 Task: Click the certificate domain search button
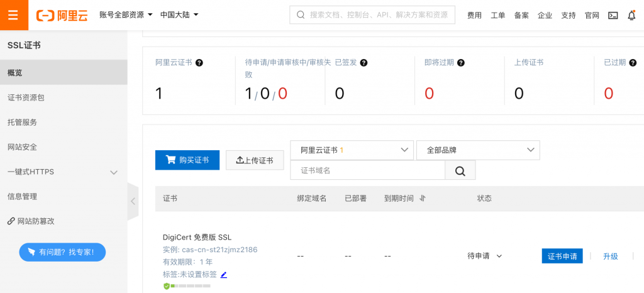460,170
